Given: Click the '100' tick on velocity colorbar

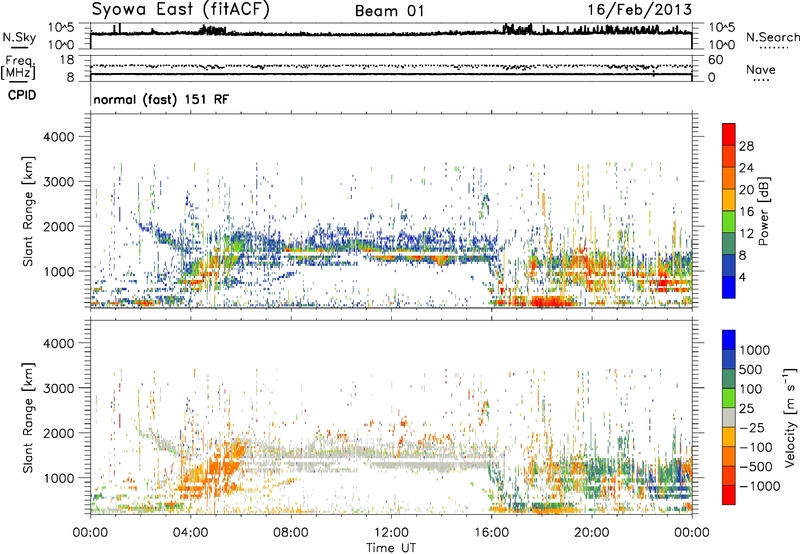Looking at the screenshot, I should click(x=751, y=389).
